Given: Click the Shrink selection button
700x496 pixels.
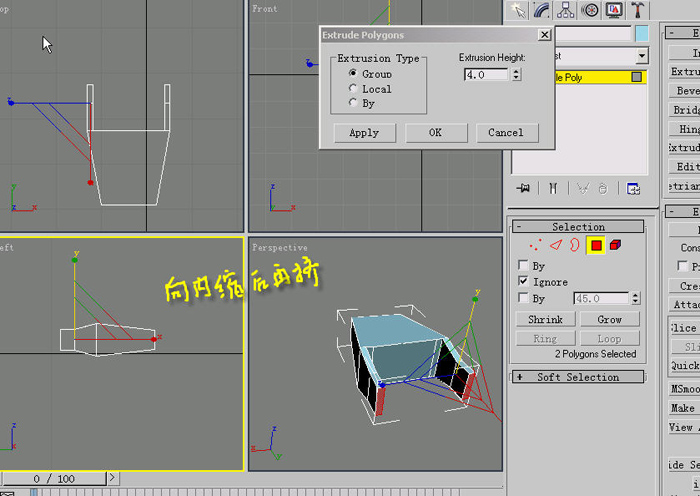Looking at the screenshot, I should (x=545, y=319).
